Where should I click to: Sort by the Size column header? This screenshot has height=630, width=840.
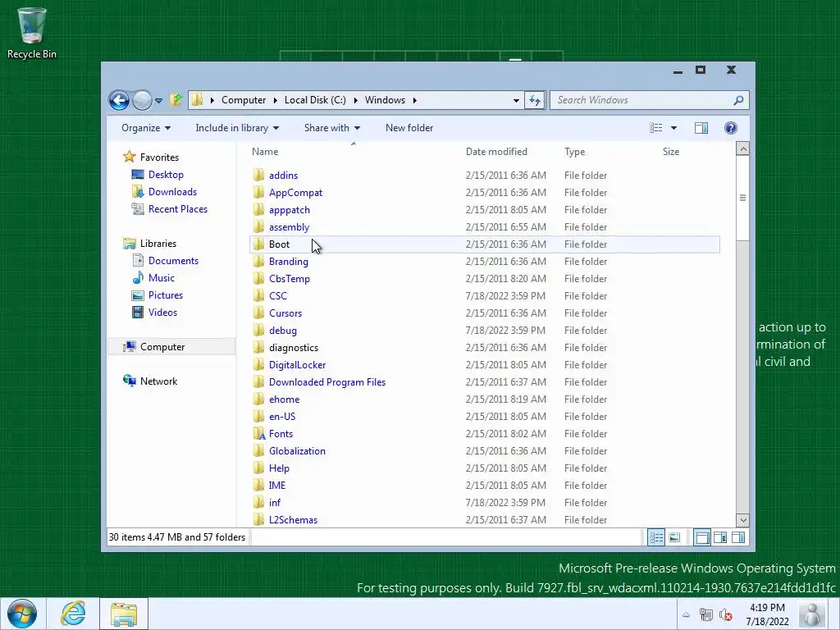(671, 152)
